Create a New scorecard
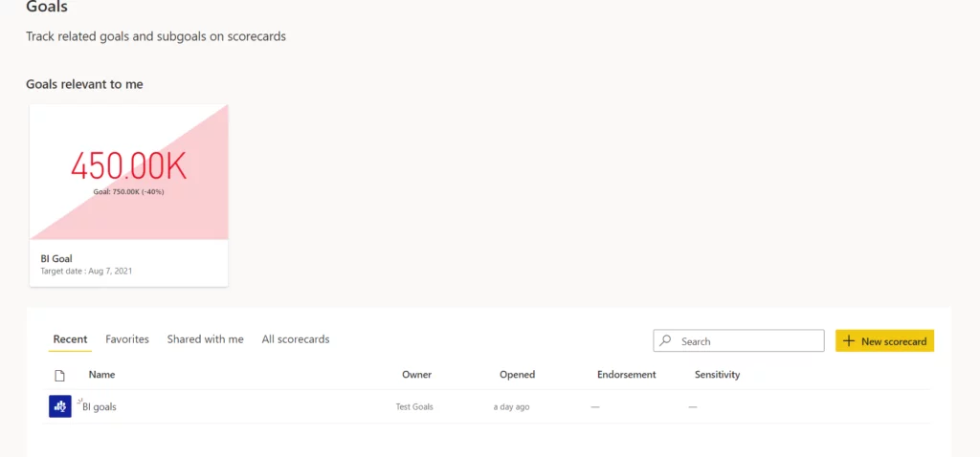Image resolution: width=980 pixels, height=457 pixels. coord(884,341)
